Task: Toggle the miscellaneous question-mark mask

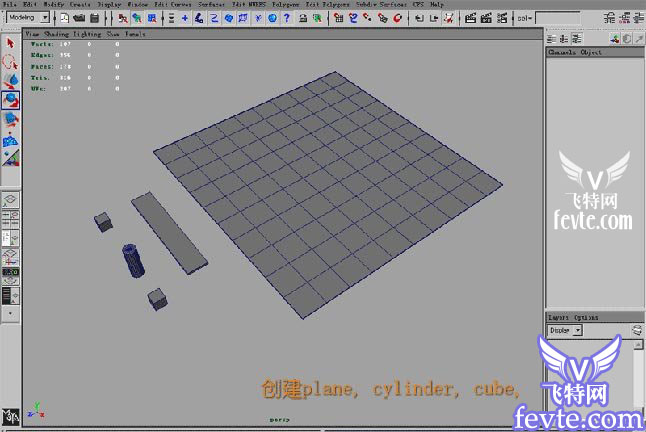Action: tap(287, 18)
